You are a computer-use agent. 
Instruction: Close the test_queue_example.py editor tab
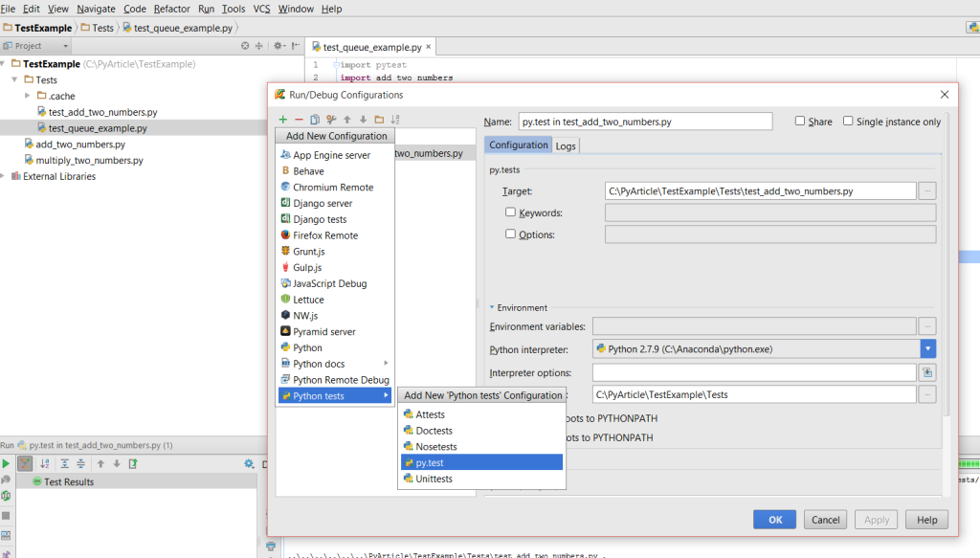[429, 47]
